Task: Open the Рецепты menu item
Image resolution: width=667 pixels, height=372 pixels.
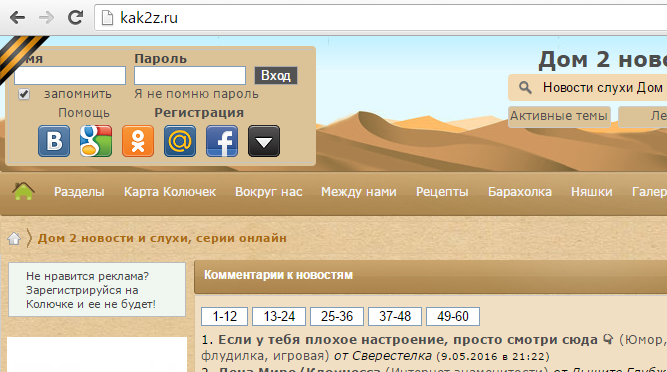Action: tap(442, 192)
